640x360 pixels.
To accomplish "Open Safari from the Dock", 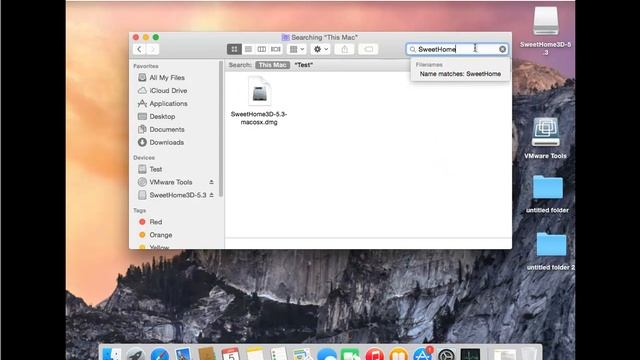I will (x=159, y=354).
